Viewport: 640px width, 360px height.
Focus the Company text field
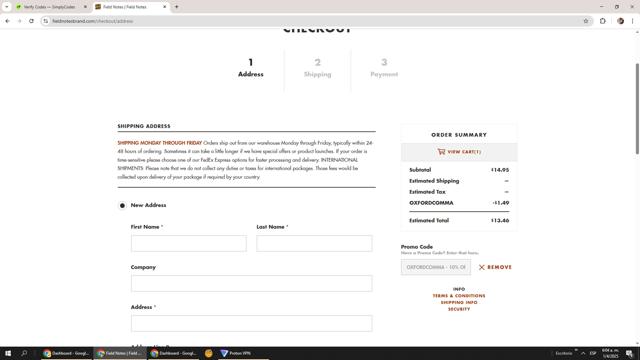251,283
